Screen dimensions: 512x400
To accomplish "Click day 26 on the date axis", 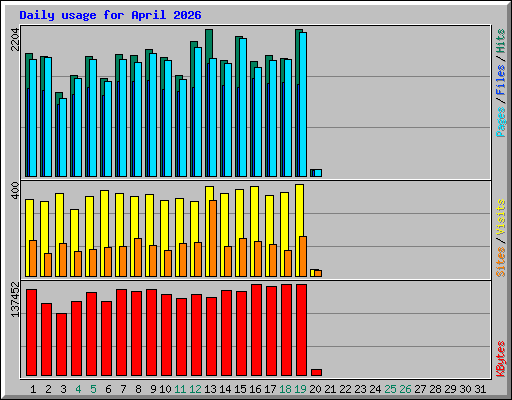I will tap(405, 389).
